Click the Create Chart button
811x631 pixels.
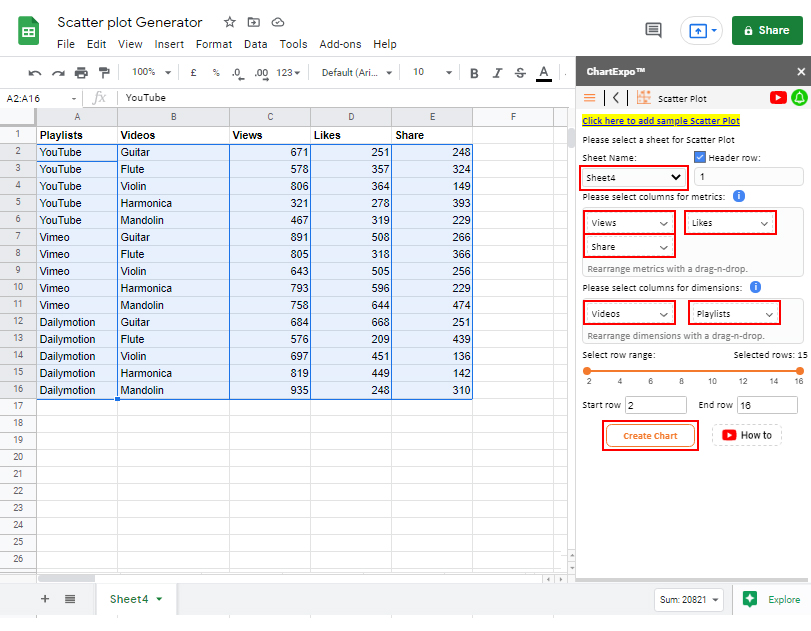[650, 435]
